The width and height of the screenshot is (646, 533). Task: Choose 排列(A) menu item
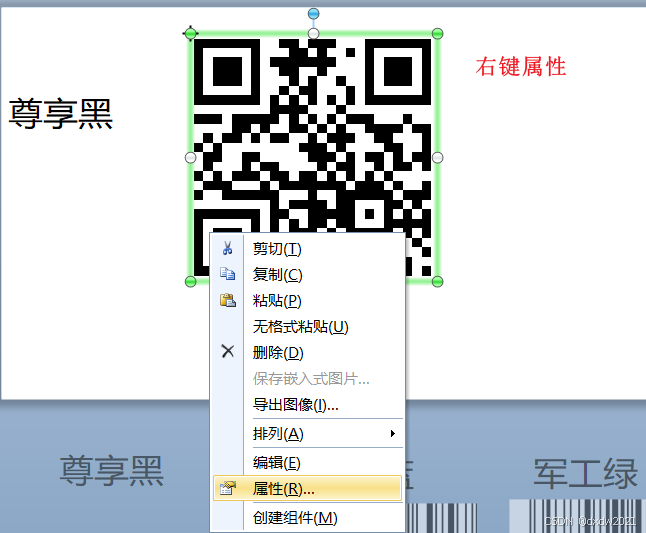307,434
